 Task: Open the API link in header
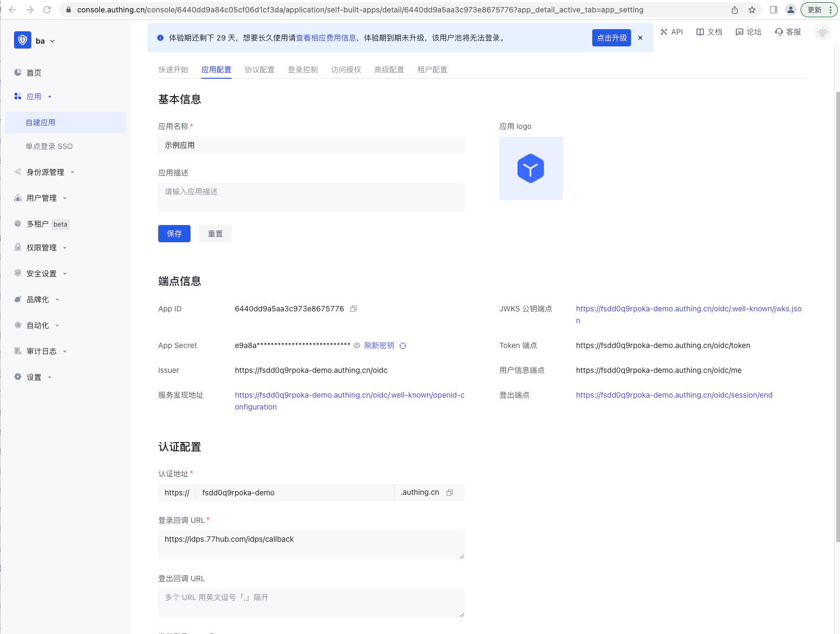coord(672,32)
